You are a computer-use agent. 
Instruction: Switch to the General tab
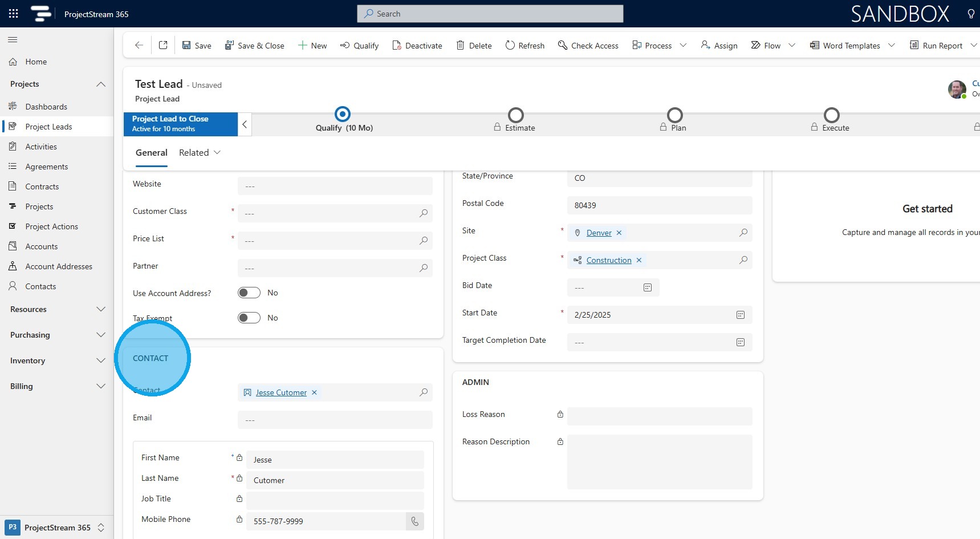(152, 153)
